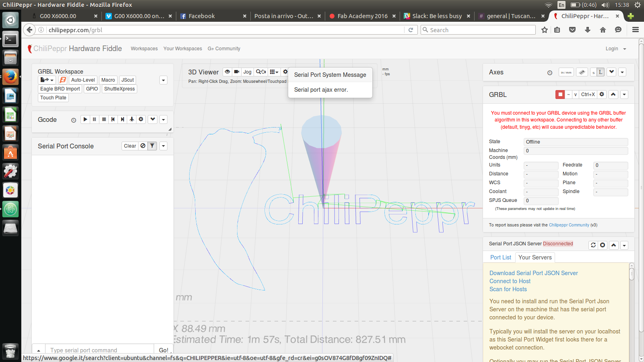
Task: Open the file load dropdown in GRBL Workspace
Action: coord(47,80)
